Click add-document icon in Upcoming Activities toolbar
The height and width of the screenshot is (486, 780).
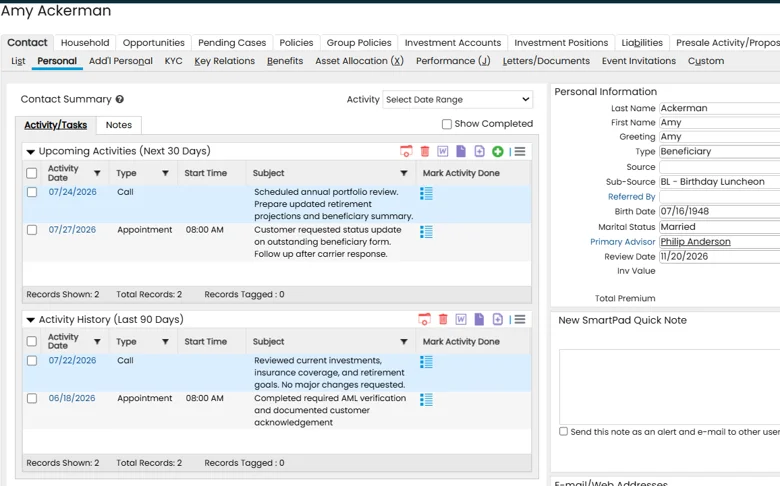[x=479, y=151]
